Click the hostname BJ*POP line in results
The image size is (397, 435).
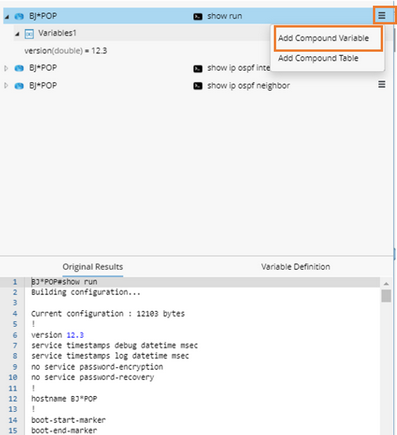(64, 399)
